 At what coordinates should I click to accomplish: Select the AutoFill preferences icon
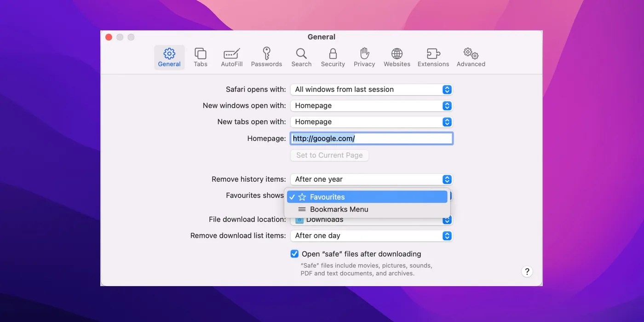[x=231, y=57]
